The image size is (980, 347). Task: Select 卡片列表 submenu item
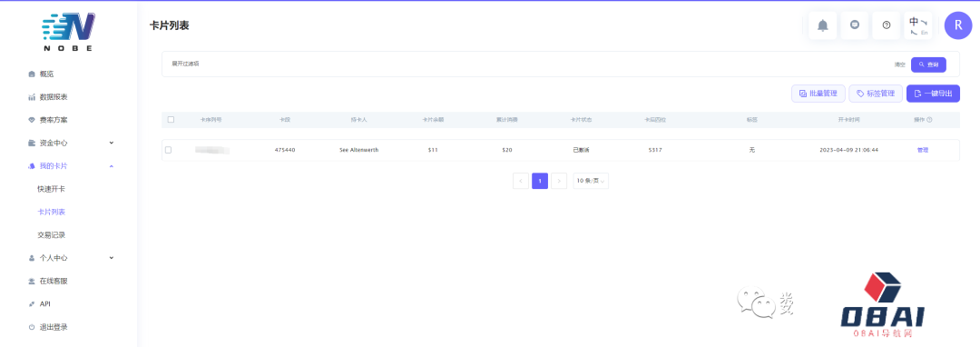click(x=51, y=212)
